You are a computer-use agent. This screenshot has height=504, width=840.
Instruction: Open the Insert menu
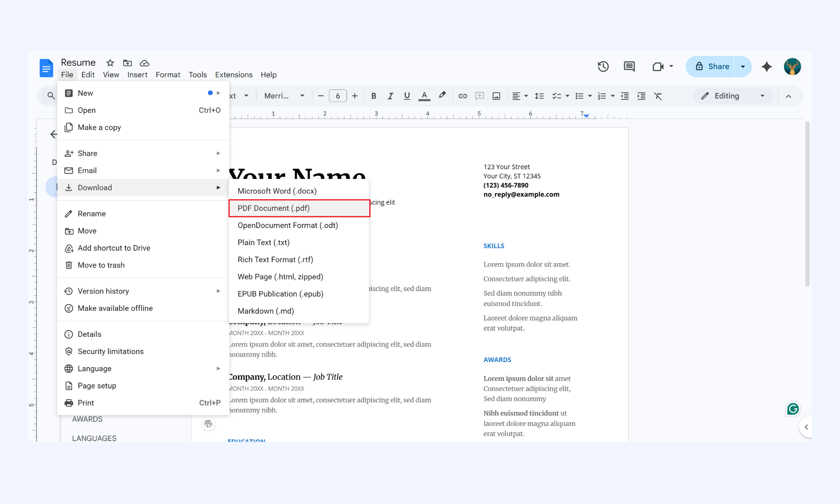(x=137, y=75)
